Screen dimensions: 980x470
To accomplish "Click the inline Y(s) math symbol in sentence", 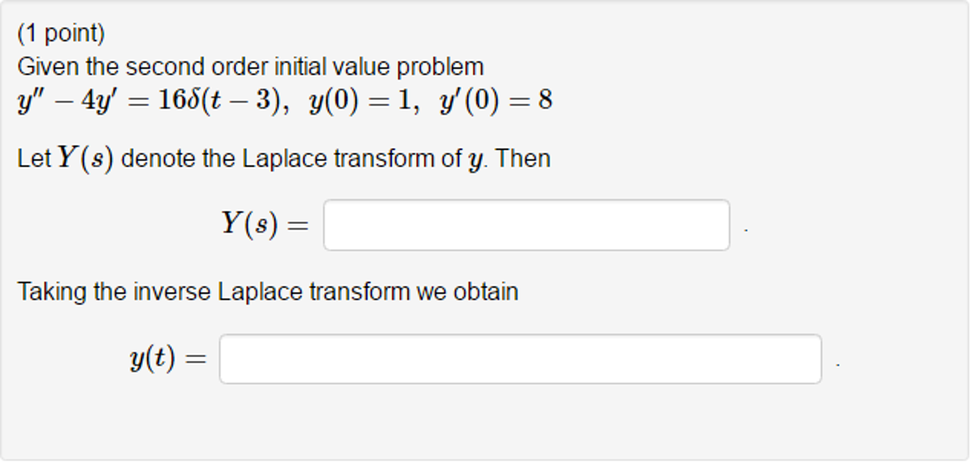I will point(85,158).
